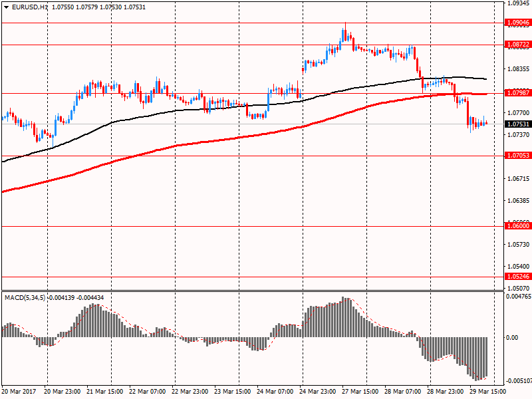Screen dimensions: 532x399
Task: Click the 1.06715 price scale value
Action: (x=518, y=178)
